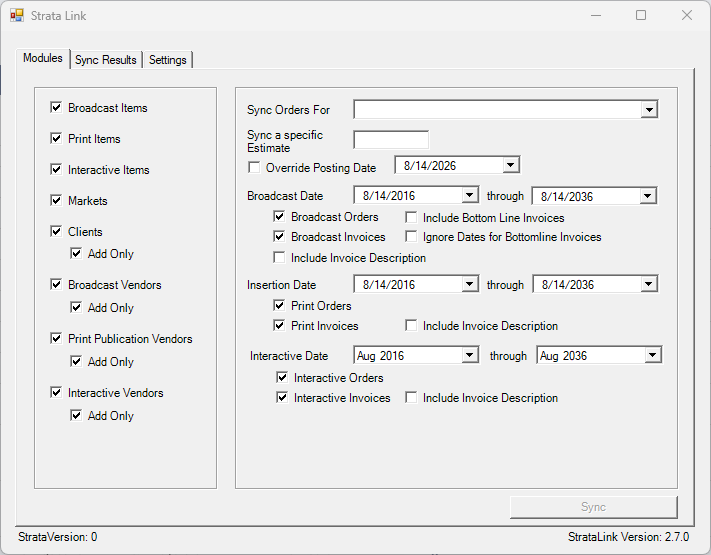Image resolution: width=711 pixels, height=555 pixels.
Task: Uncheck the Print Orders checkbox
Action: [279, 305]
